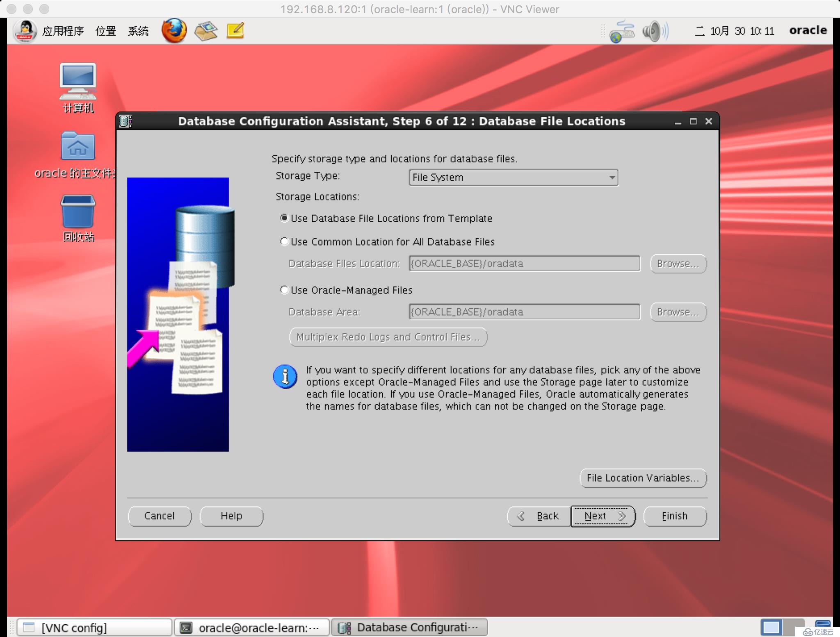The height and width of the screenshot is (637, 840).
Task: Browse for Database Files Location
Action: click(678, 264)
